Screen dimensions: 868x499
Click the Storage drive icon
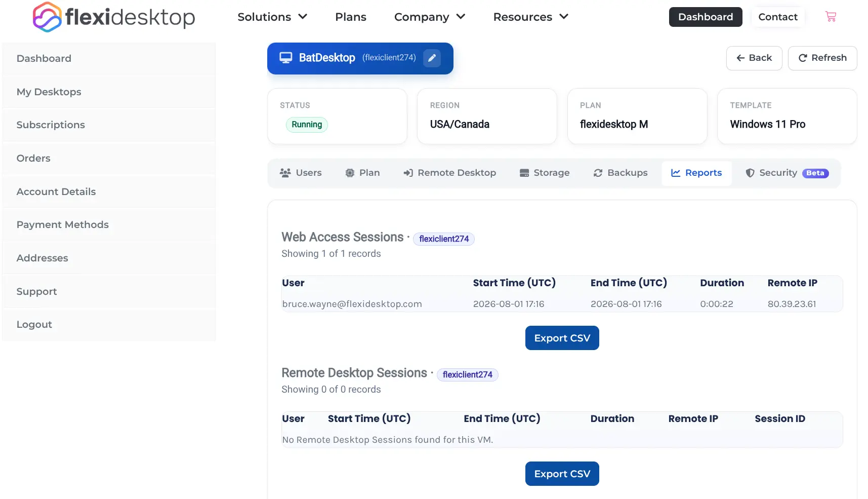(x=524, y=173)
